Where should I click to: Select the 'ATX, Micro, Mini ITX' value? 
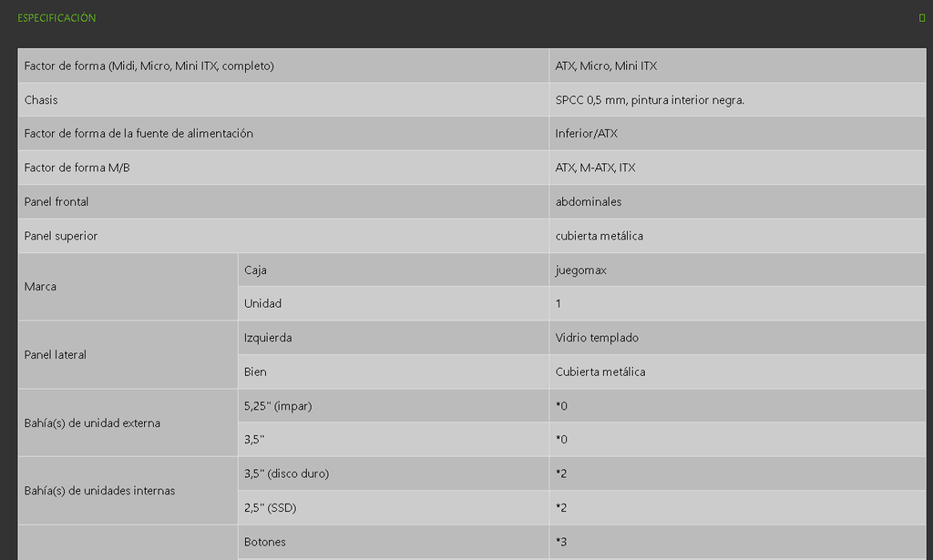pyautogui.click(x=606, y=66)
